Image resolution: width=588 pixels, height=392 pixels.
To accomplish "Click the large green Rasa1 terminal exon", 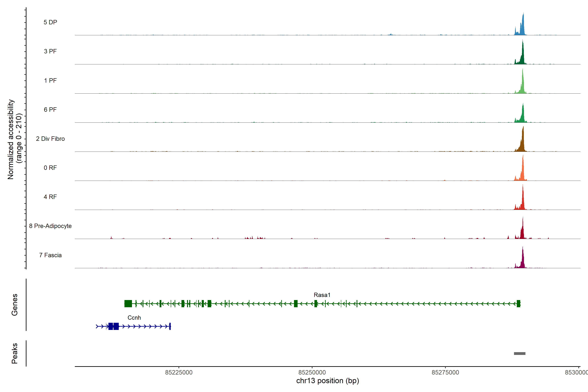I will click(128, 303).
